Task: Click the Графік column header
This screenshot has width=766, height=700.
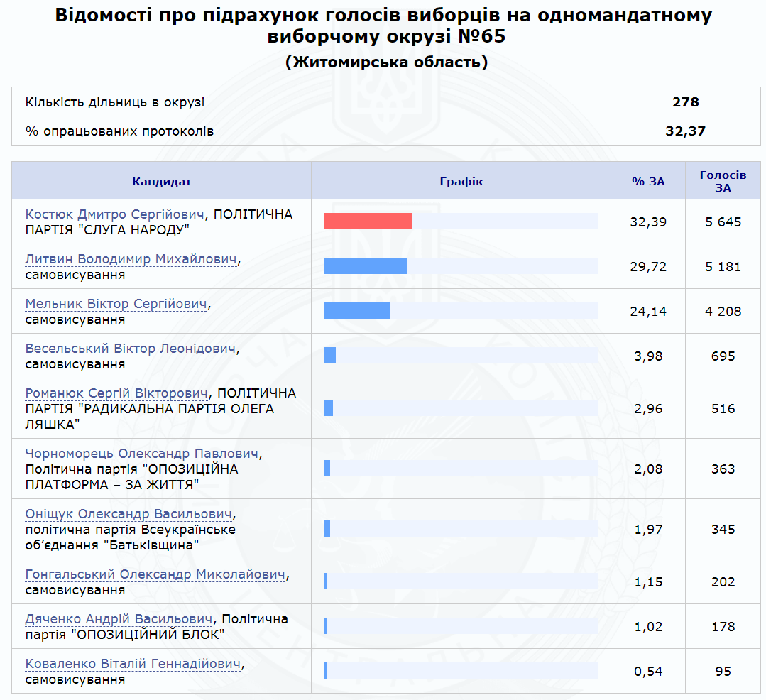Action: [461, 181]
